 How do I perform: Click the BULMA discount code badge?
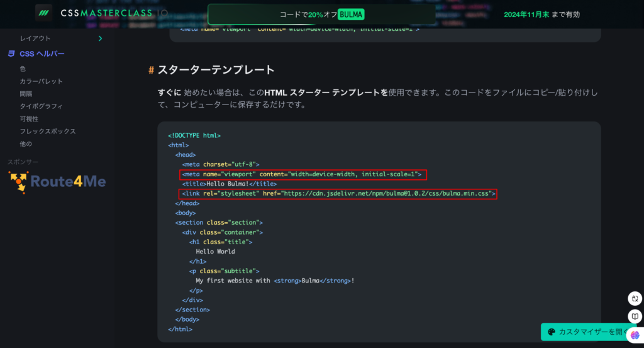click(x=351, y=14)
